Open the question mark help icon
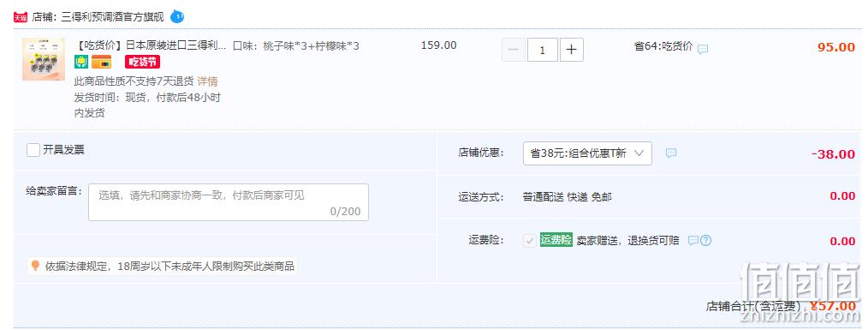 706,241
